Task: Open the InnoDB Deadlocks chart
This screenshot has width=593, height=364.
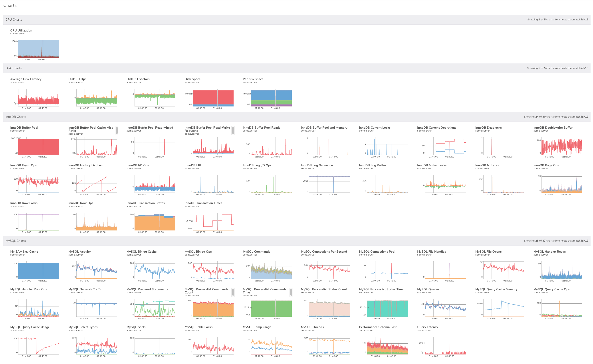Action: click(x=488, y=128)
